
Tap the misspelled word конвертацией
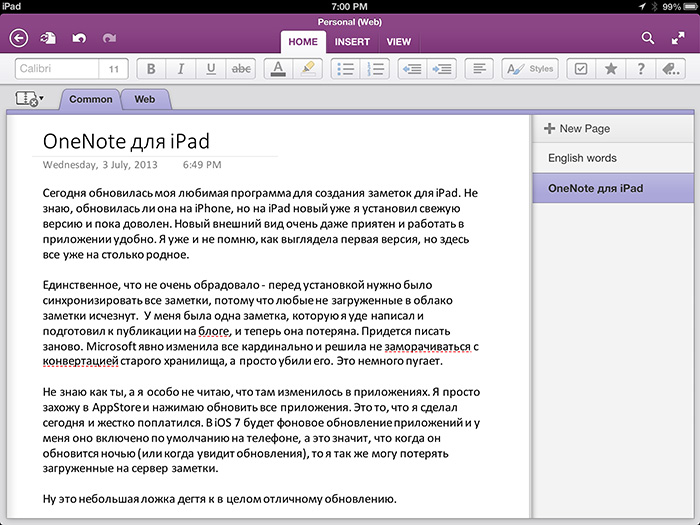81,361
